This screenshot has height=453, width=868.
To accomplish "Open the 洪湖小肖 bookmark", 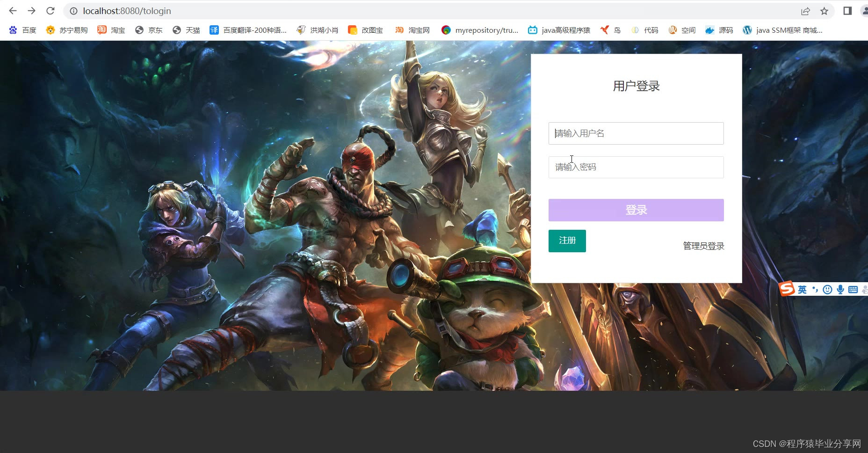I will (317, 30).
